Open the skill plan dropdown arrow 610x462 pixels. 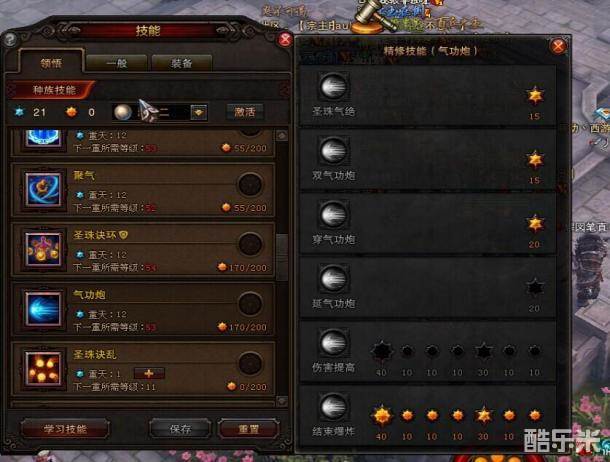[x=198, y=112]
